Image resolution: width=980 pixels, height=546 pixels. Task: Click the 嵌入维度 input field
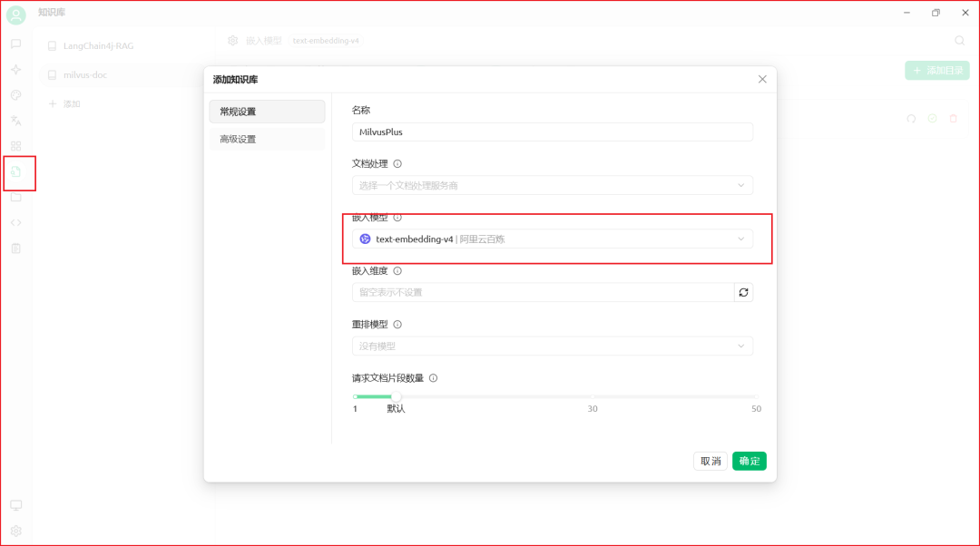[x=544, y=292]
